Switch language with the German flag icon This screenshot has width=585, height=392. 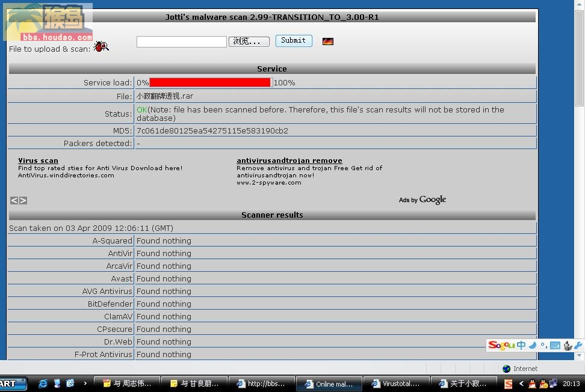pyautogui.click(x=328, y=41)
